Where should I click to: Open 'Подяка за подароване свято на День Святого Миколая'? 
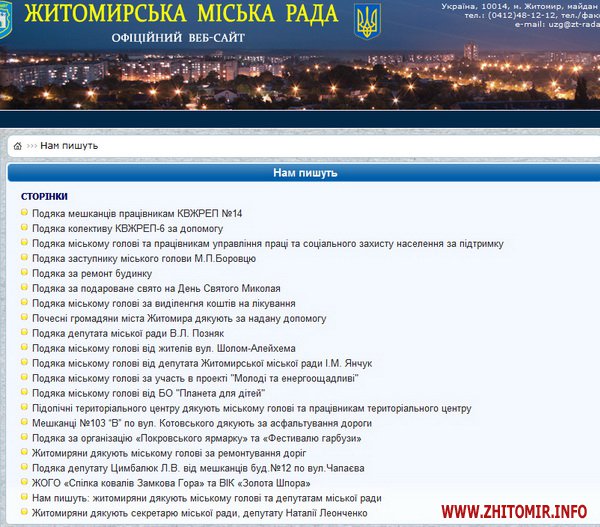point(153,288)
